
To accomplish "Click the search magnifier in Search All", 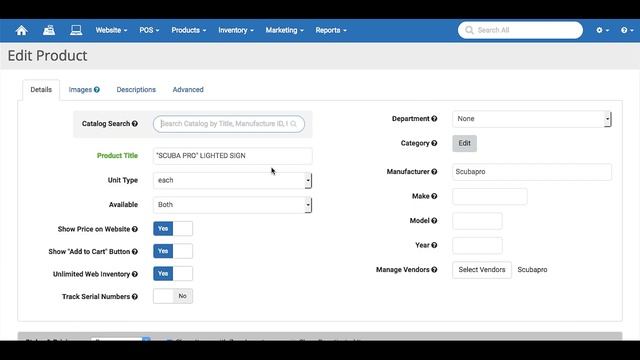I will tap(469, 30).
